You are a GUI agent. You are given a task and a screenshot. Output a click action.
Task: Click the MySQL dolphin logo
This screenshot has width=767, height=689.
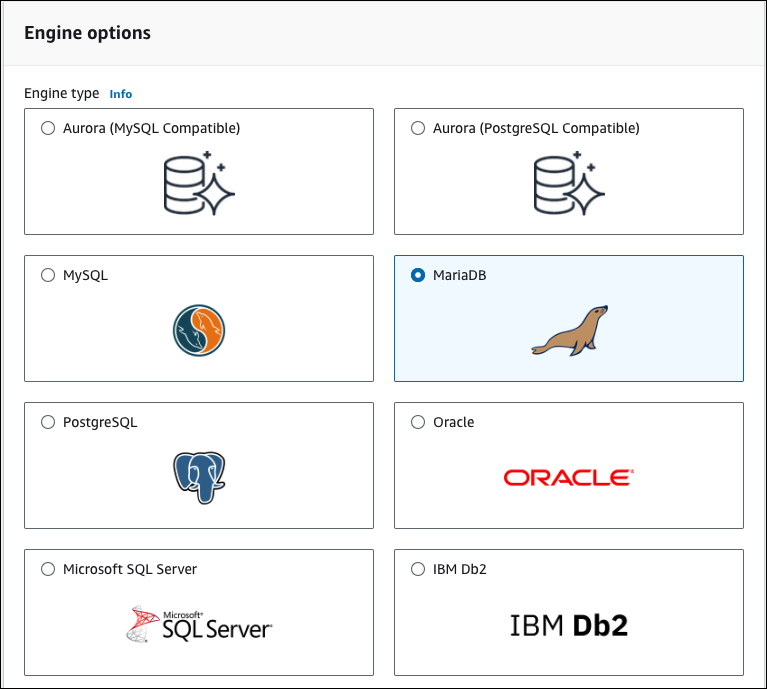pyautogui.click(x=198, y=331)
